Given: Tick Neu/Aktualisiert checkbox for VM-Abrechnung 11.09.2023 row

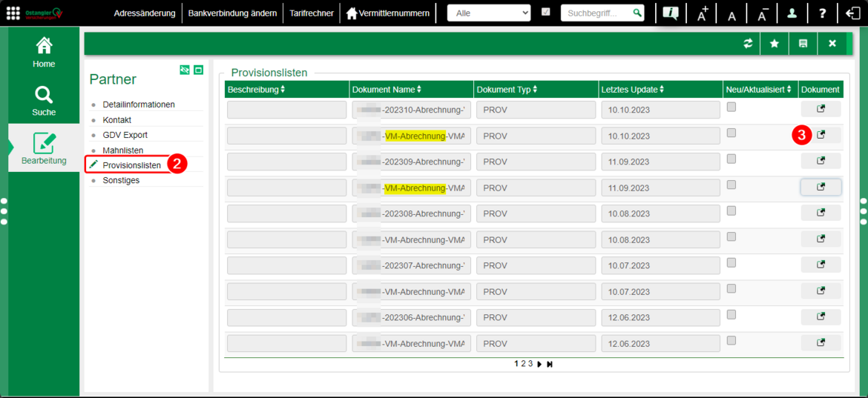Looking at the screenshot, I should click(x=731, y=185).
